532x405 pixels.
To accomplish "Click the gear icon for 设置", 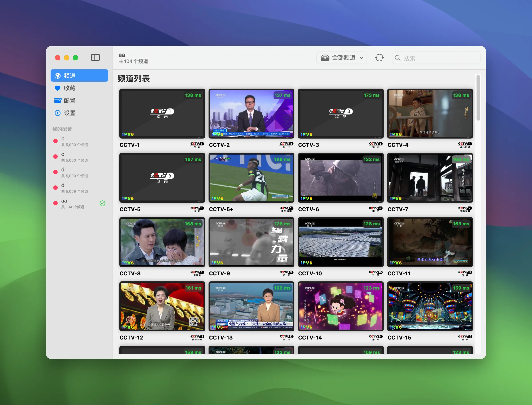I will (58, 113).
